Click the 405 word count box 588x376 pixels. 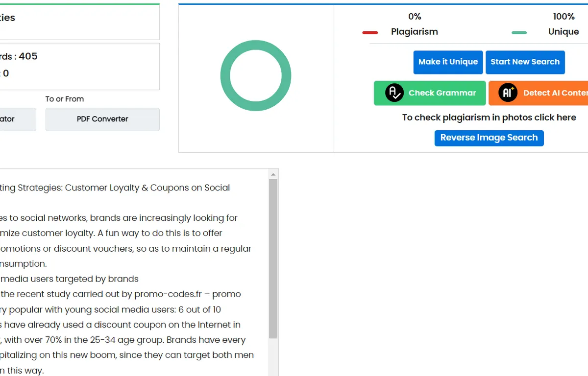pos(78,65)
